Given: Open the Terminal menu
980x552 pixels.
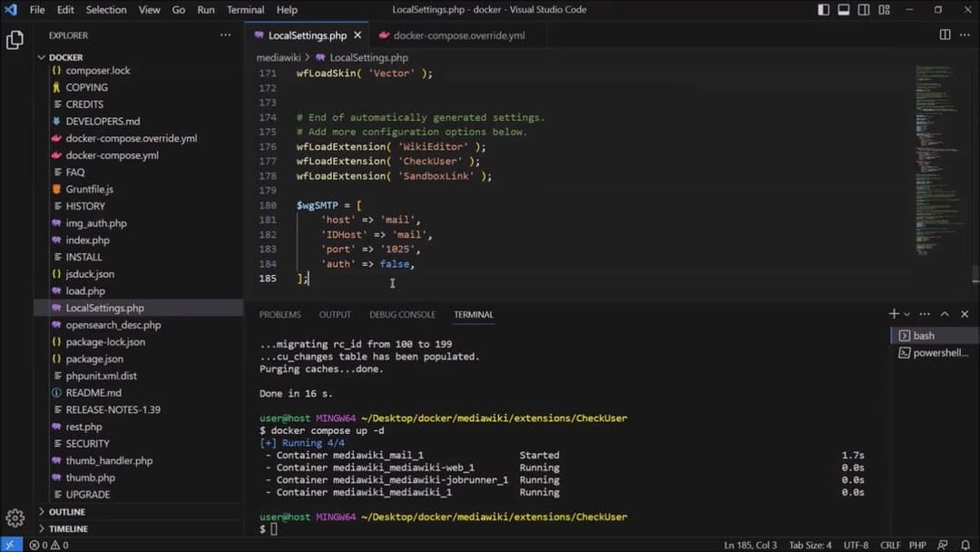Looking at the screenshot, I should [x=244, y=10].
